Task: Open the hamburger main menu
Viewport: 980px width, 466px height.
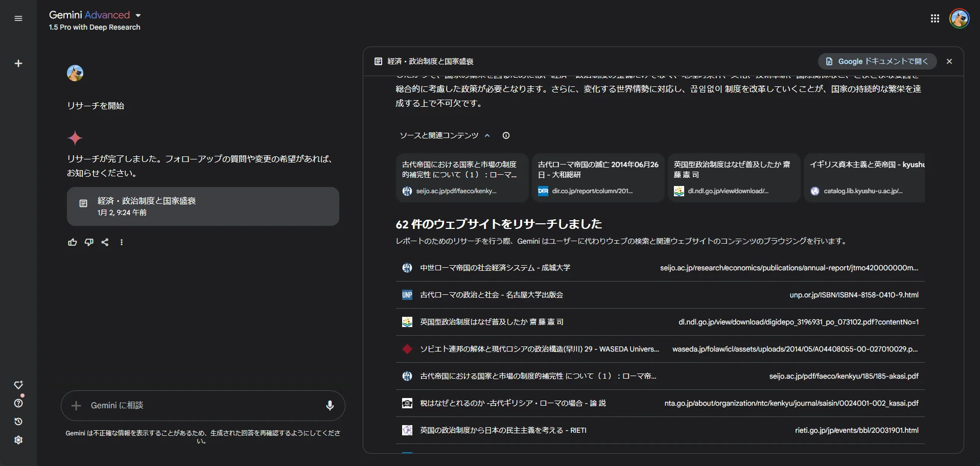Action: 18,18
